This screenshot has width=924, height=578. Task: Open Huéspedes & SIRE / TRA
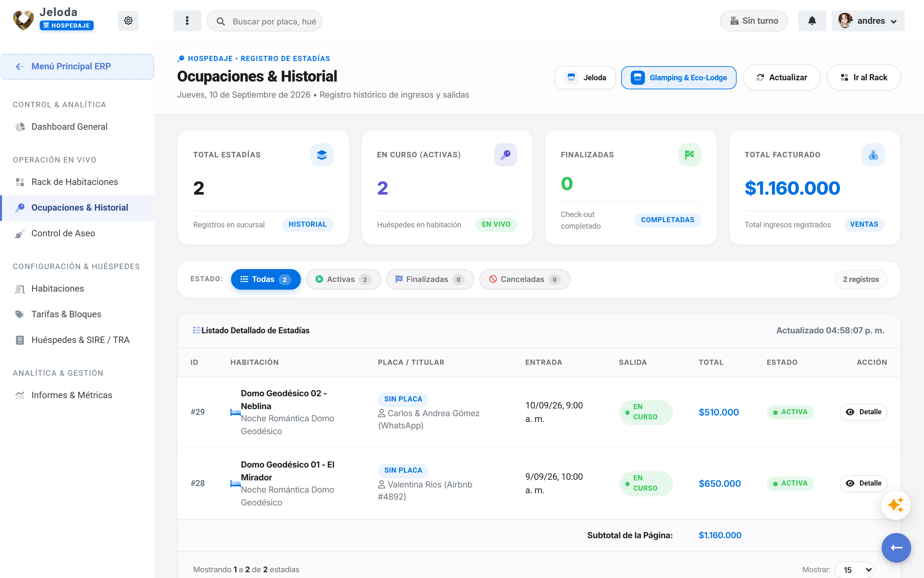[x=77, y=340]
